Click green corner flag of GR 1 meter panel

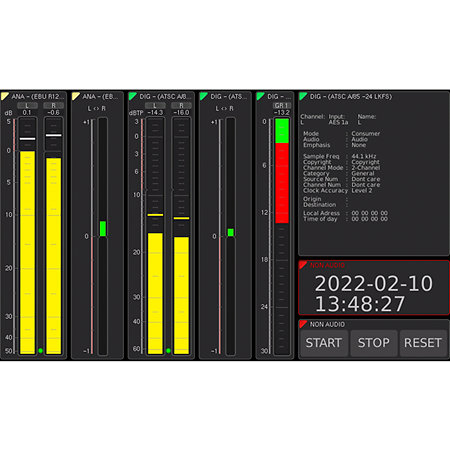(x=260, y=96)
